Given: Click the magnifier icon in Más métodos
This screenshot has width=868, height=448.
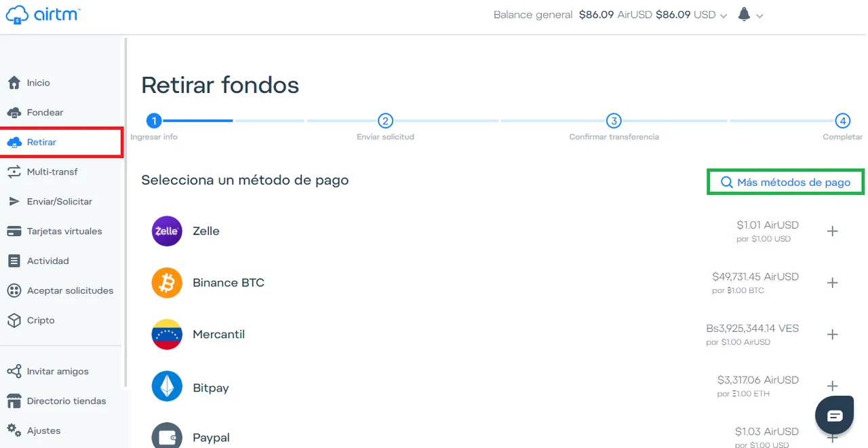Looking at the screenshot, I should tap(726, 183).
